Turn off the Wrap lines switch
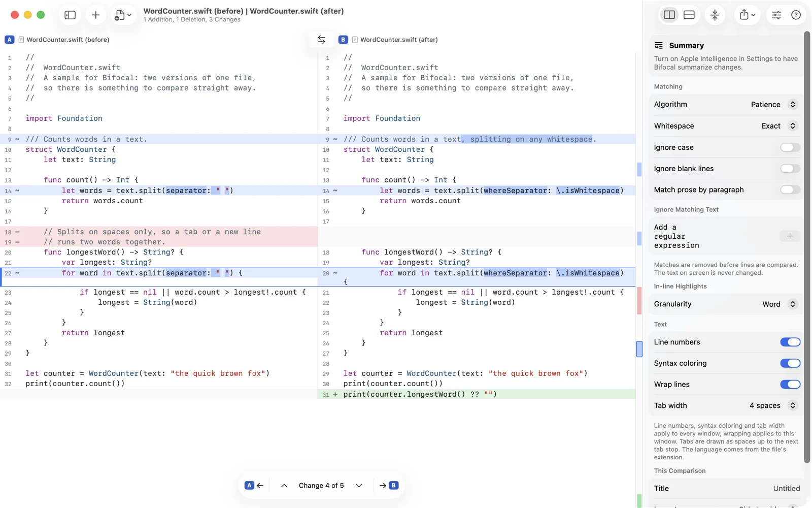This screenshot has height=508, width=812. coord(790,385)
